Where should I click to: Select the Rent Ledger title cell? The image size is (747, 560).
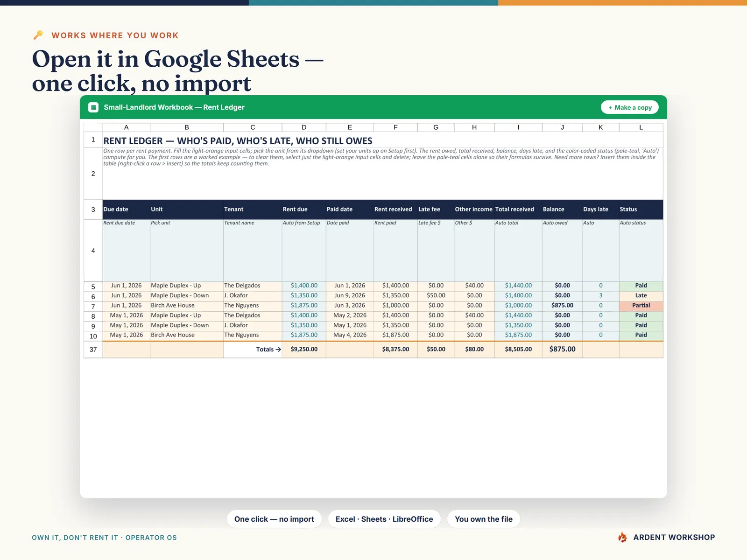[382, 140]
